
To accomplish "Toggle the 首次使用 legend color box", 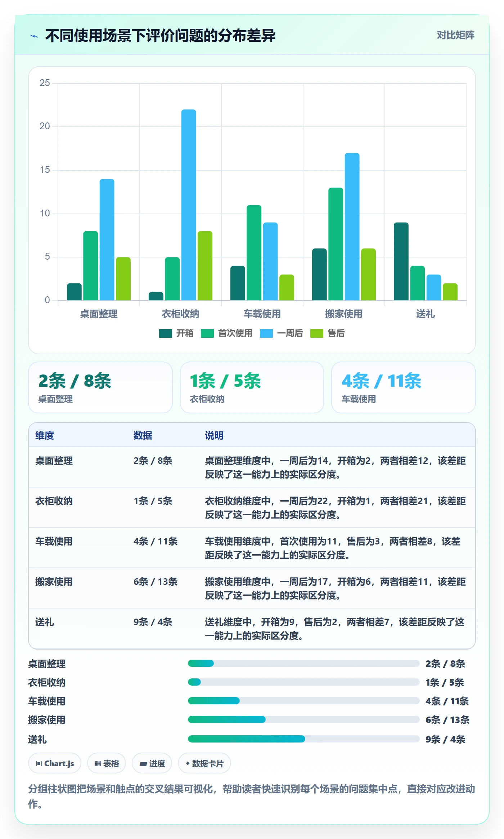I will pos(207,333).
